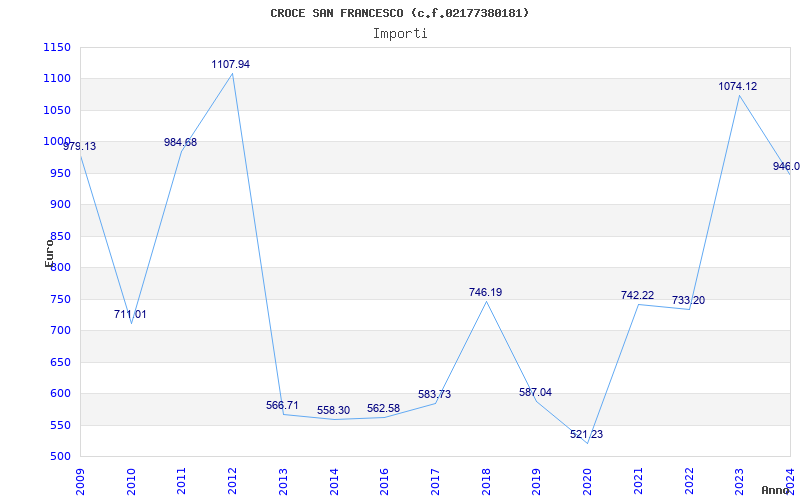Click the 950 y-axis tick label

pyautogui.click(x=61, y=173)
